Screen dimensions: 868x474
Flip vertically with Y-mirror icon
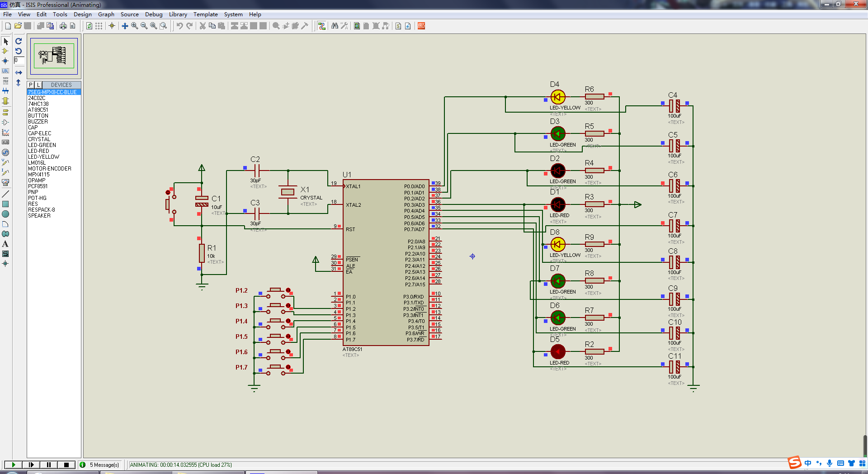19,83
